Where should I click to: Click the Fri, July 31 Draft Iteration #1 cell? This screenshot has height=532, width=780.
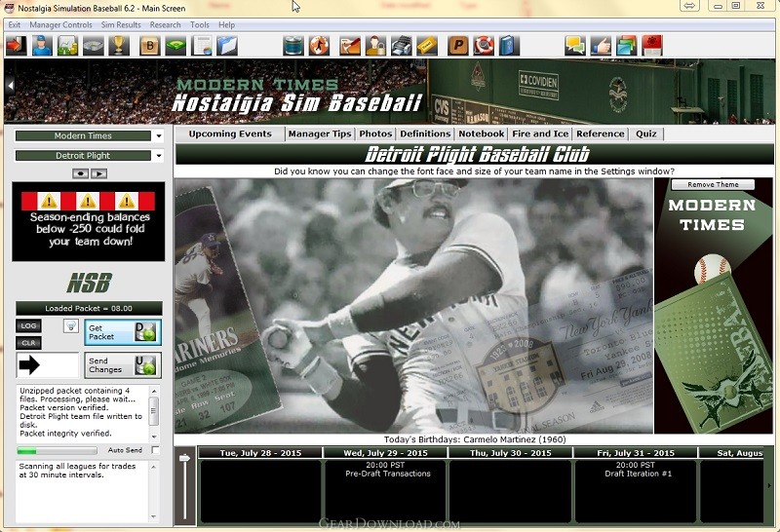636,491
